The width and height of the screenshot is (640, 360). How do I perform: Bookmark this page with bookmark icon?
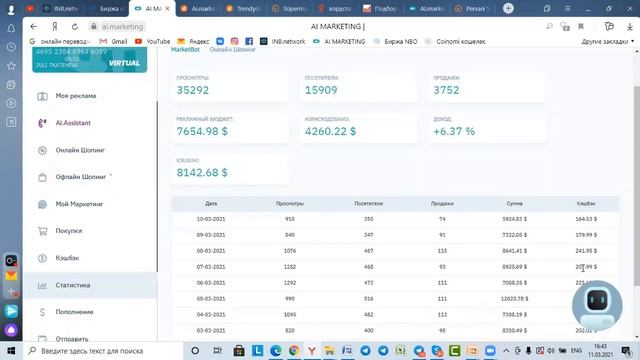[x=581, y=27]
